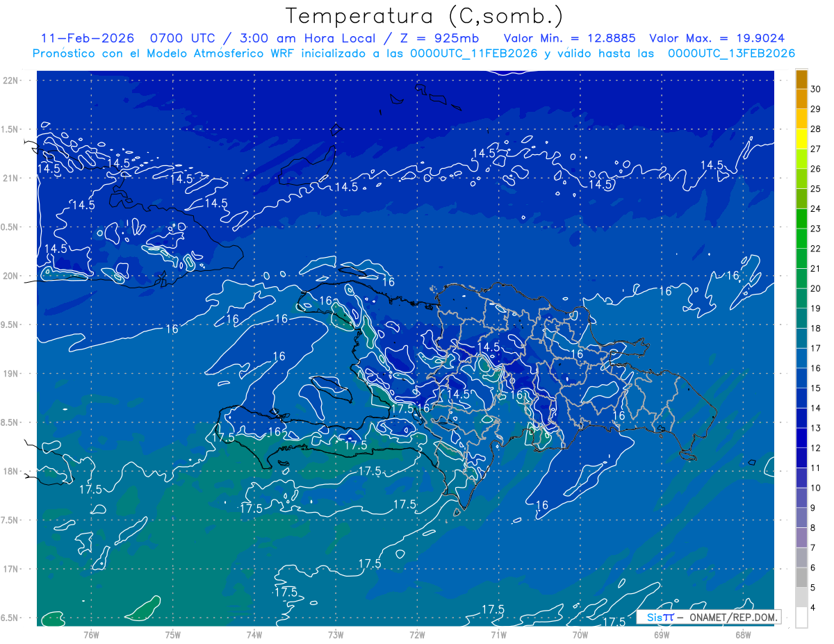Click the "76W" longitude axis label
Viewport: 834px width, 644px height.
[x=91, y=635]
